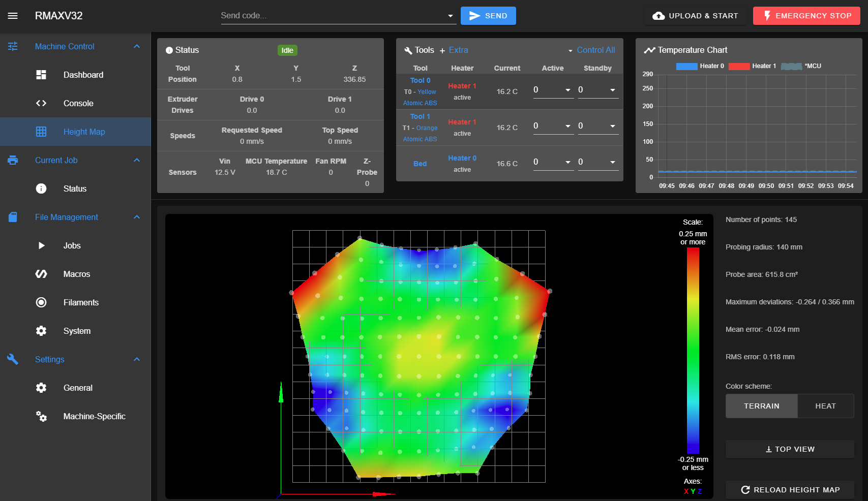Screen dimensions: 868x501
Task: Click the Tool 0 link
Action: pyautogui.click(x=420, y=80)
